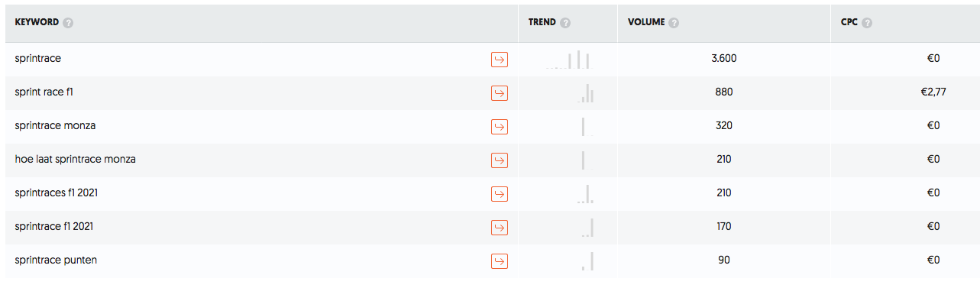The width and height of the screenshot is (980, 288).
Task: Sort by the VOLUME column header
Action: pos(646,23)
